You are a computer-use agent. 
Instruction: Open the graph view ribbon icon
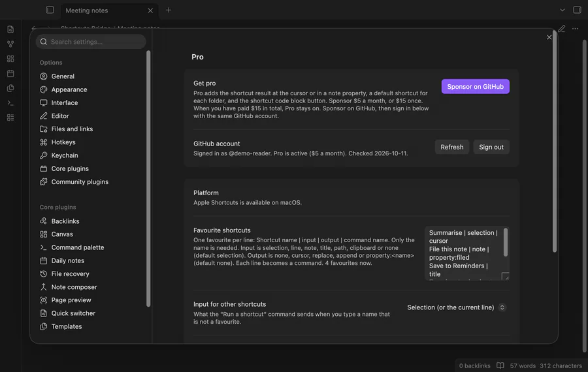coord(10,44)
